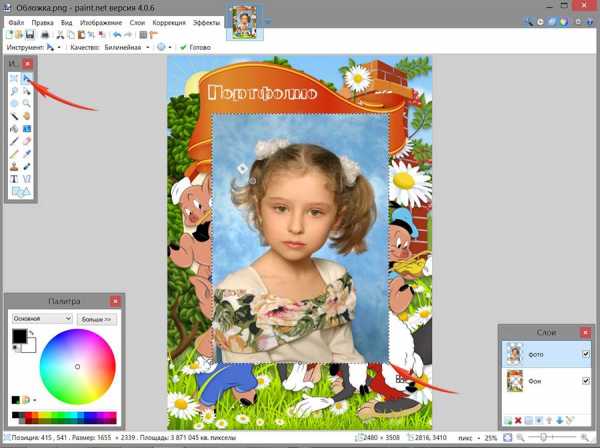Toggle the pixel grid toolbar icon
The width and height of the screenshot is (600, 448).
pyautogui.click(x=143, y=35)
